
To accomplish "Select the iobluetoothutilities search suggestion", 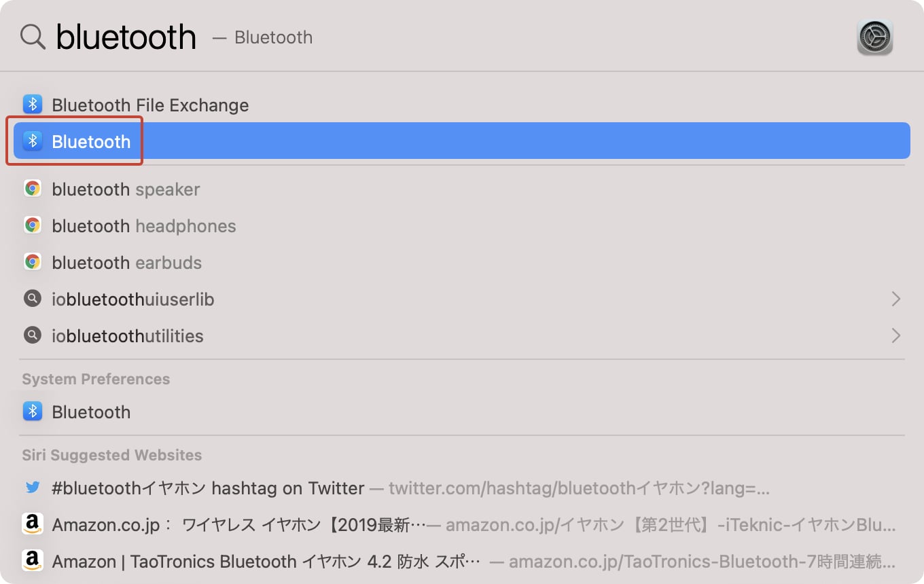I will [x=128, y=336].
